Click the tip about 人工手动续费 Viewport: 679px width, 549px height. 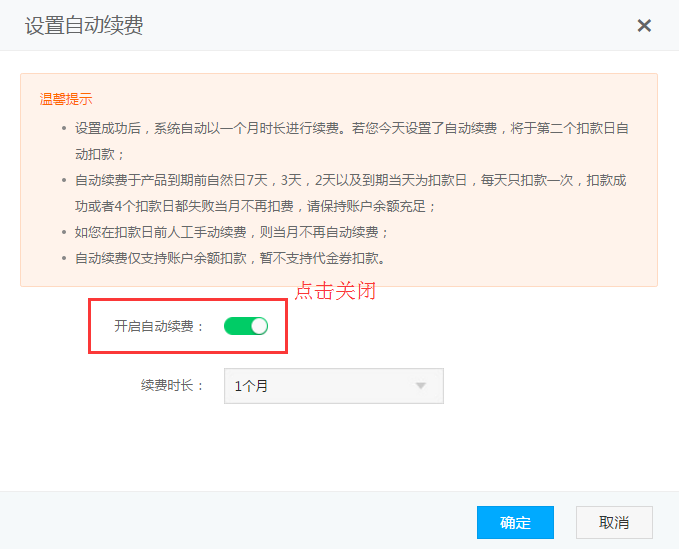point(231,232)
